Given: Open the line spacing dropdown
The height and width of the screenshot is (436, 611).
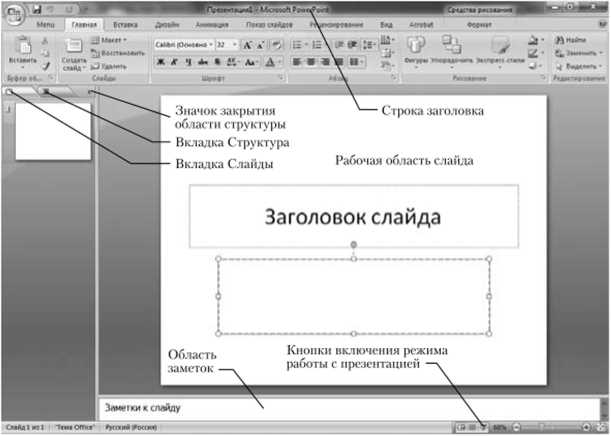Looking at the screenshot, I should (x=368, y=45).
